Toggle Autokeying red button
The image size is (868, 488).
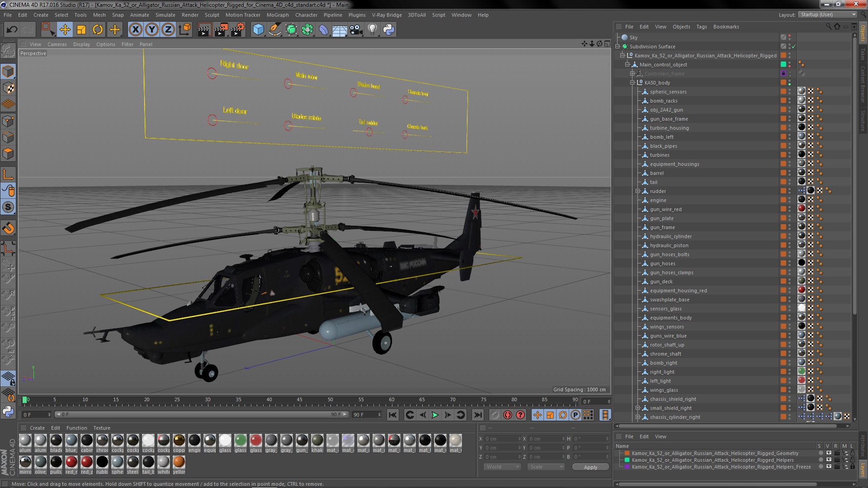tap(508, 415)
